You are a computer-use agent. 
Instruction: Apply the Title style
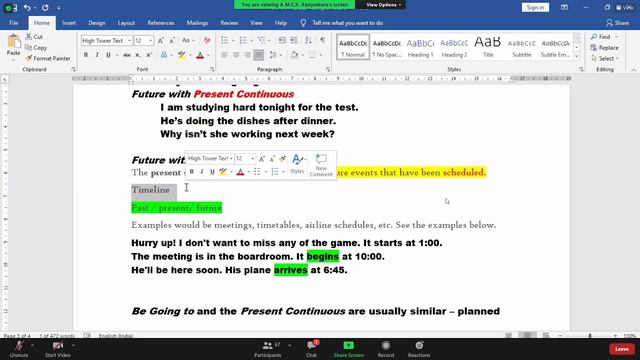point(488,47)
